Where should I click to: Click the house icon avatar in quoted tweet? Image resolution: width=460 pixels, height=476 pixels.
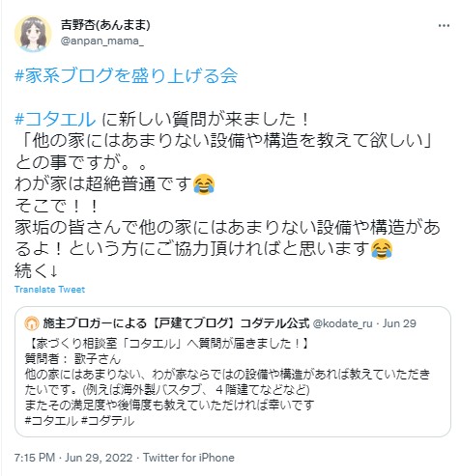[x=32, y=323]
